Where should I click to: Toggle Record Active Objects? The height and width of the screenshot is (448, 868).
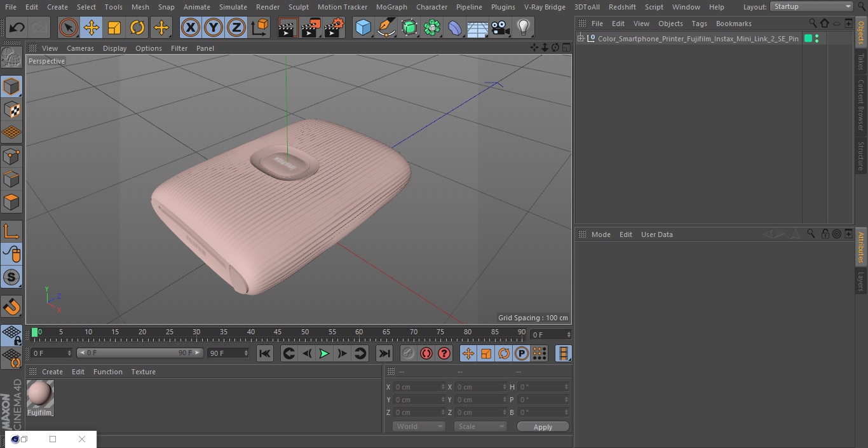pyautogui.click(x=409, y=353)
